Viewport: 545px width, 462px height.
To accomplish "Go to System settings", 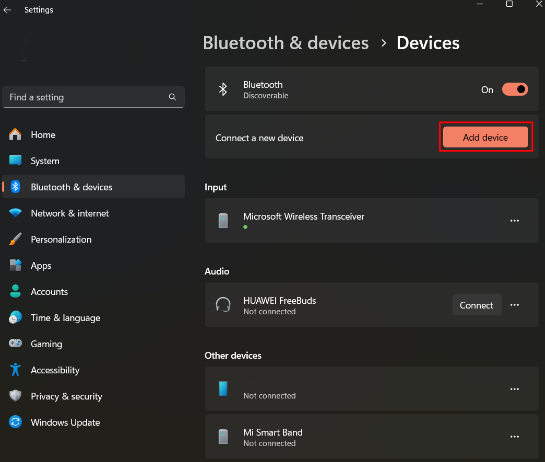I will 93,161.
